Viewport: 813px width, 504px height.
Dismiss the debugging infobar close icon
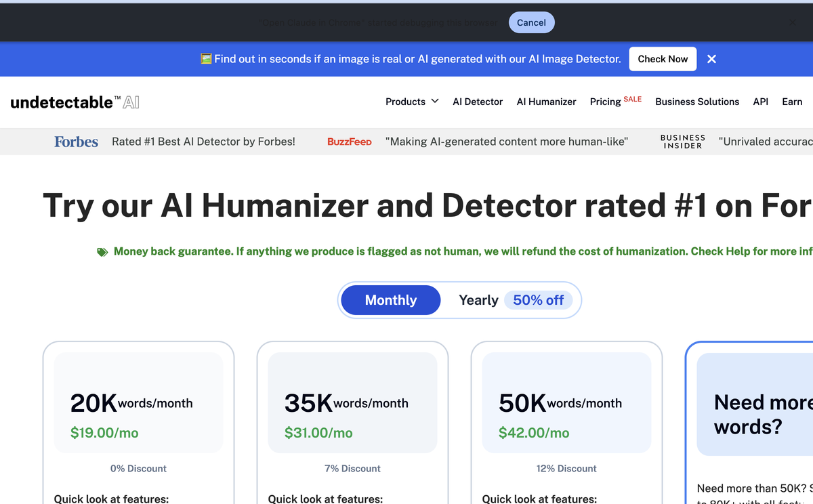tap(793, 22)
